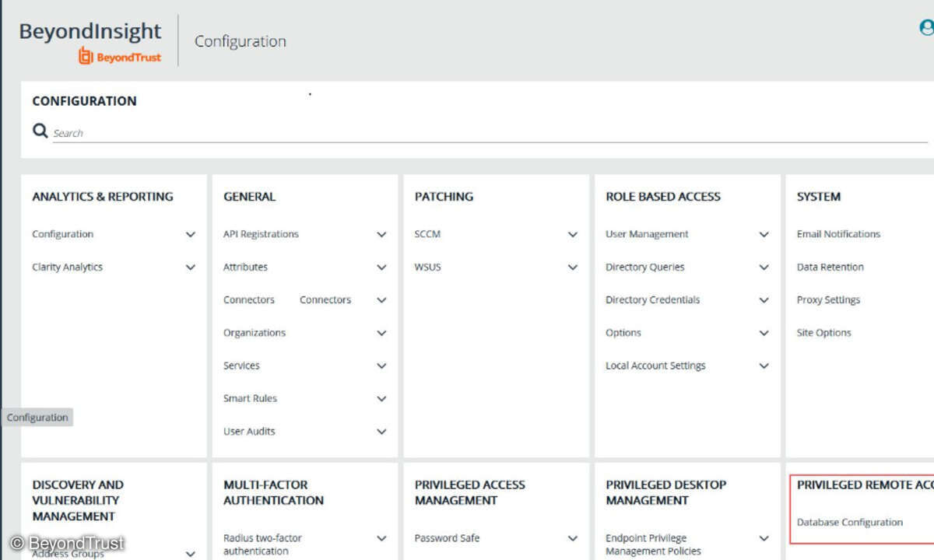Open Database Configuration link
Screen dimensions: 934x560
pos(850,523)
